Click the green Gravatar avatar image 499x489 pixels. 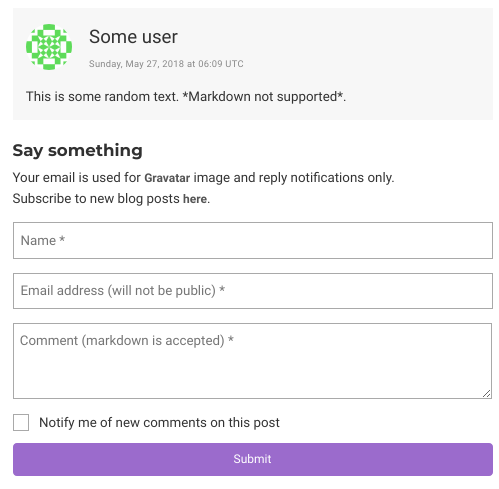49,47
